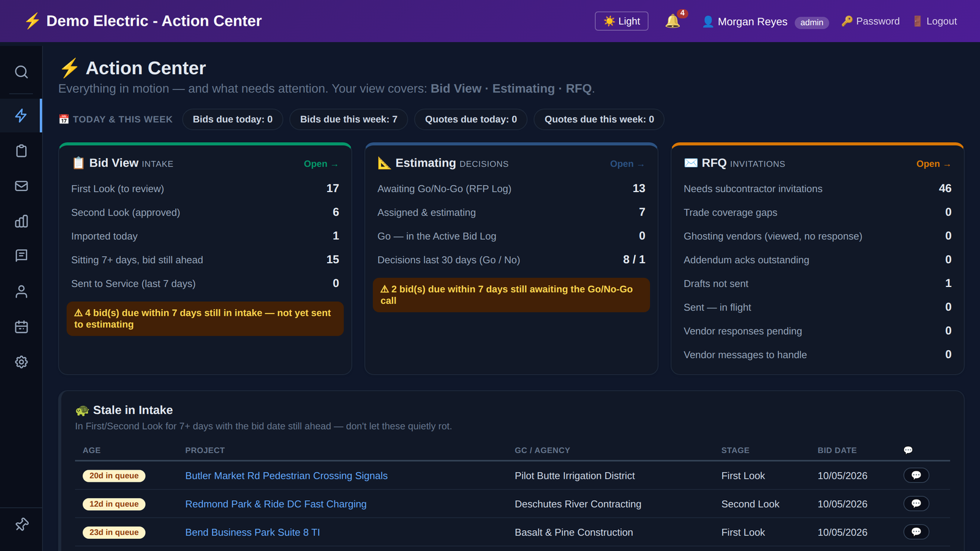The image size is (980, 551).
Task: Open the bar chart sidebar icon
Action: (x=21, y=221)
